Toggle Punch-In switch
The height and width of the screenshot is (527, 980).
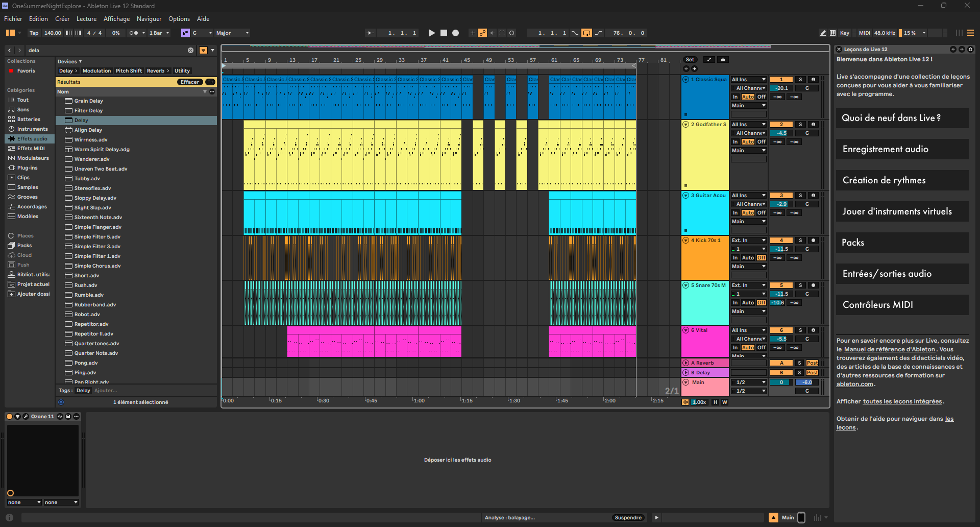click(x=575, y=33)
